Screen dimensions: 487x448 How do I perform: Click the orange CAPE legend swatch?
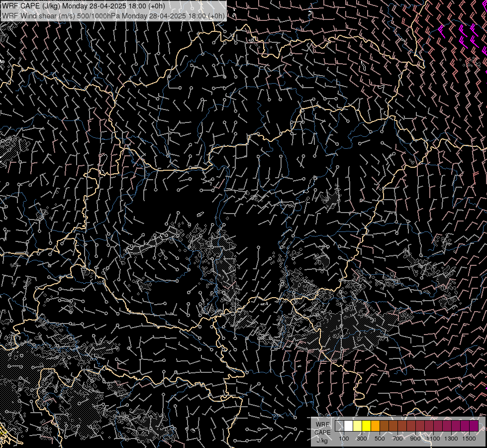pos(375,426)
